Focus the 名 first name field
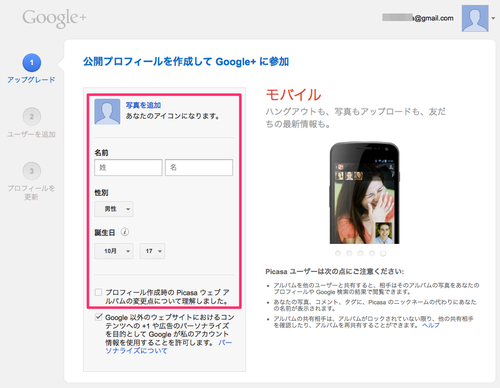500x388 pixels. tap(199, 167)
